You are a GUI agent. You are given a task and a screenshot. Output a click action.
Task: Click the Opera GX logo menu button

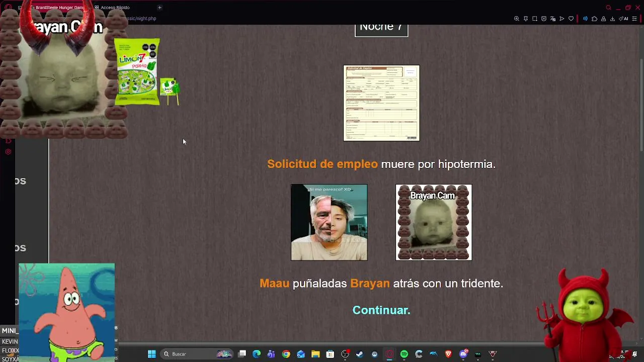(8, 8)
